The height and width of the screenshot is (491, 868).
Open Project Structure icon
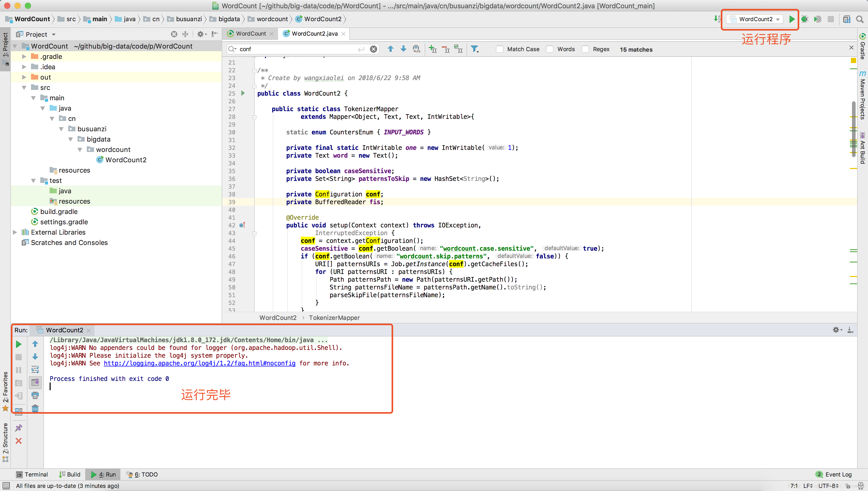coord(847,19)
